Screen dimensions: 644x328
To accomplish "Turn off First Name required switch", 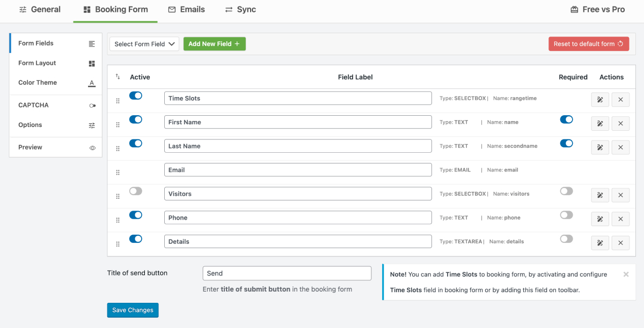I will pos(566,119).
